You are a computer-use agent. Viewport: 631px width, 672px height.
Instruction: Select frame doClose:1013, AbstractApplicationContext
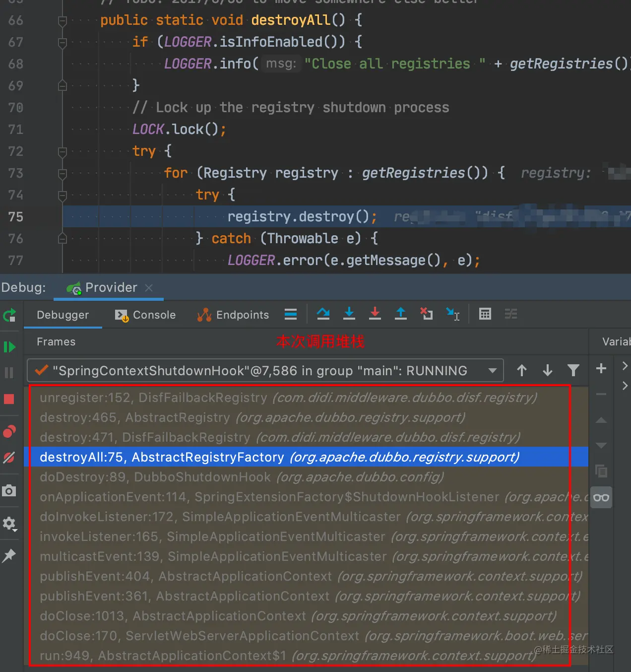(306, 616)
